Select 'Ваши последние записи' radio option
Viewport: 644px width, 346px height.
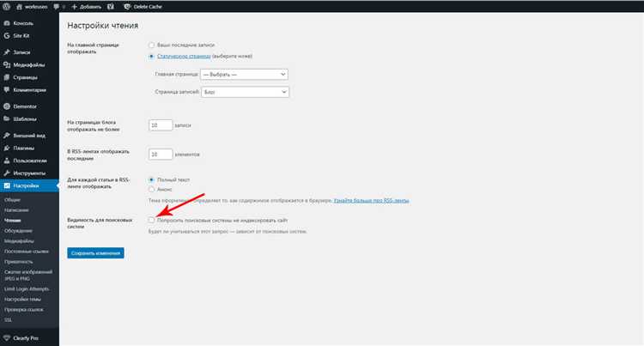click(151, 46)
